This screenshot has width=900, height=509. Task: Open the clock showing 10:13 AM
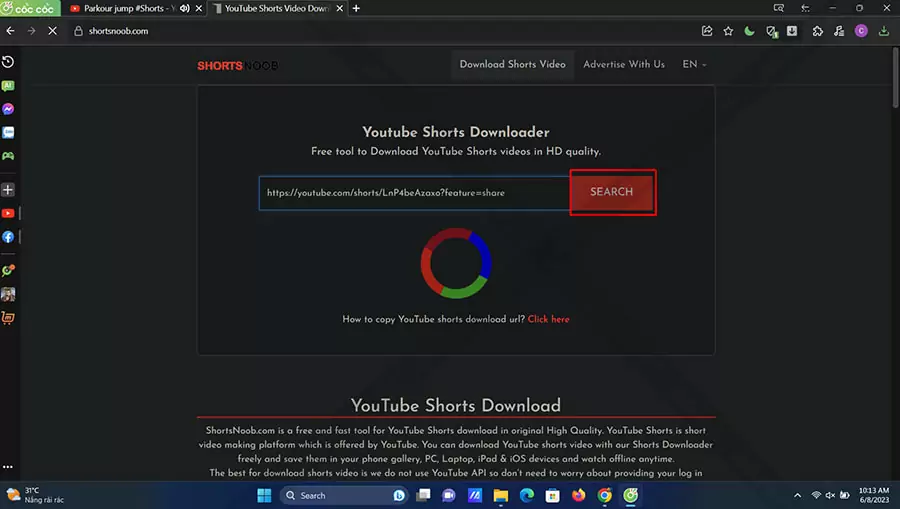(874, 495)
